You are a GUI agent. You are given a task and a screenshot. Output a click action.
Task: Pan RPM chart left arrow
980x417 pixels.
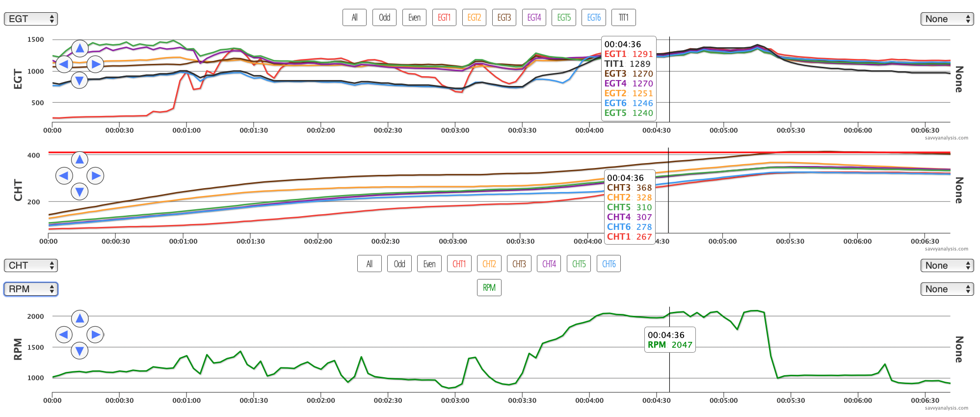point(64,335)
